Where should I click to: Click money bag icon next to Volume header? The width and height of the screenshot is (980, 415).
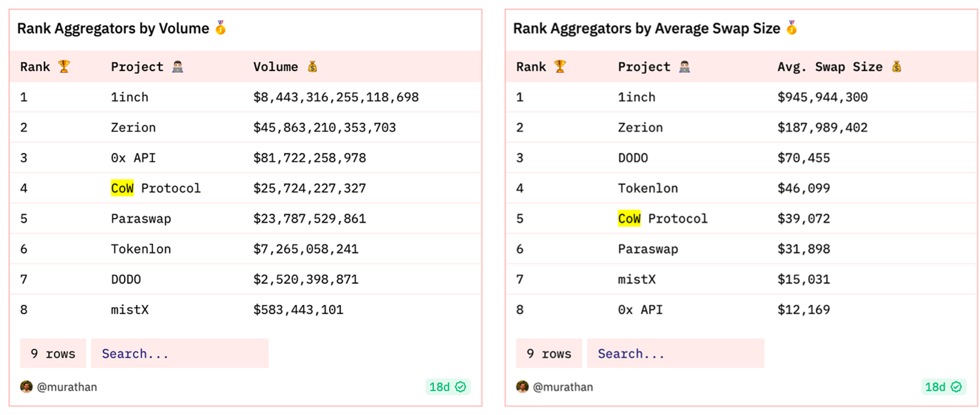312,67
